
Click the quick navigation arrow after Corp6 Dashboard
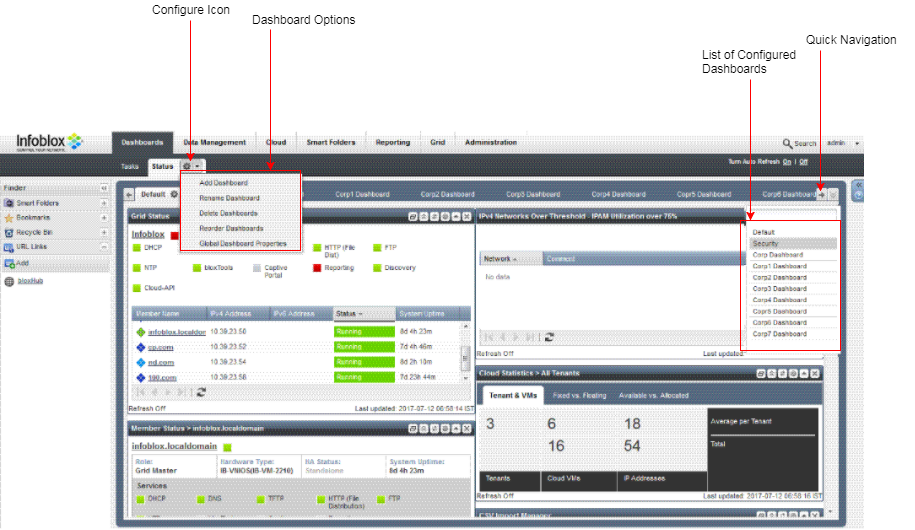822,194
